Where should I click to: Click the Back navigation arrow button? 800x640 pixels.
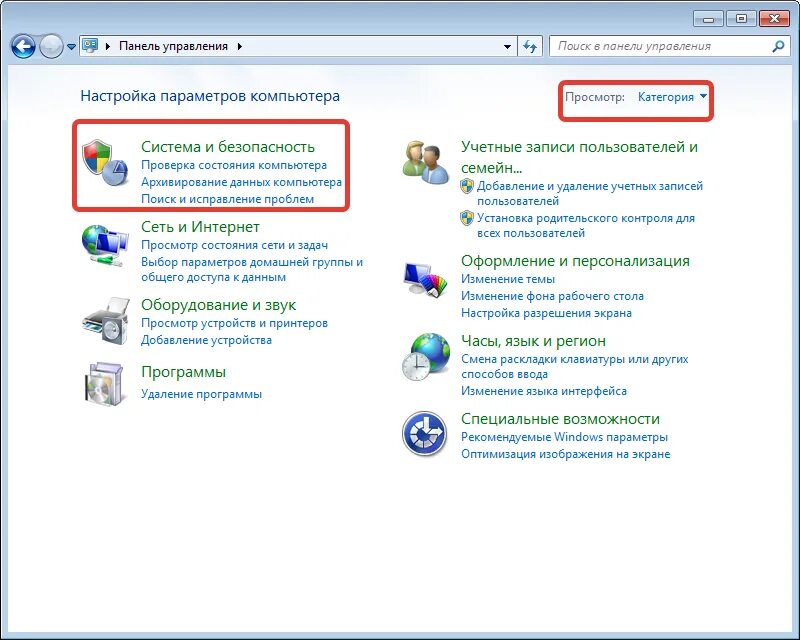[x=23, y=46]
